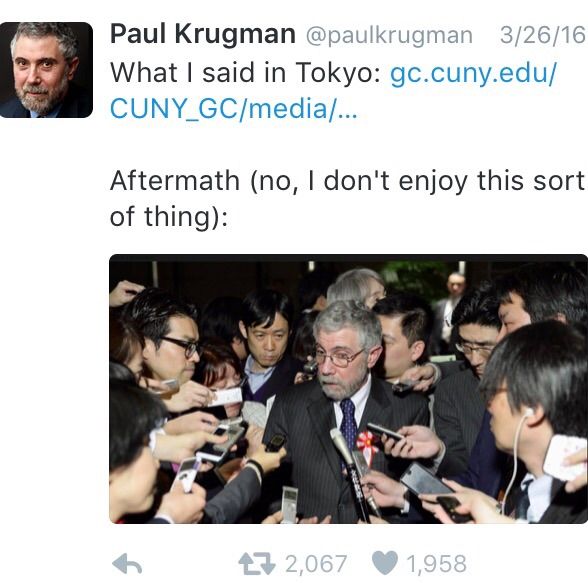Screen dimensions: 588x583
Task: Tap the truncated ellipsis after media/
Action: [x=348, y=114]
